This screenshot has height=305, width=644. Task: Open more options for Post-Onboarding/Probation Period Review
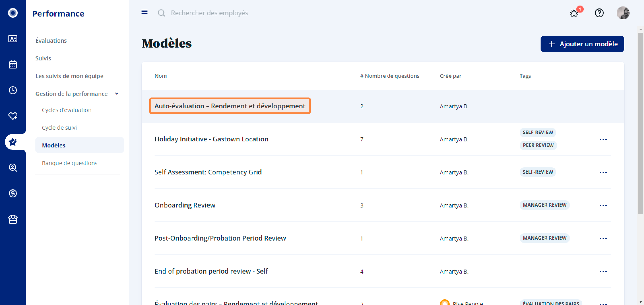click(x=603, y=239)
